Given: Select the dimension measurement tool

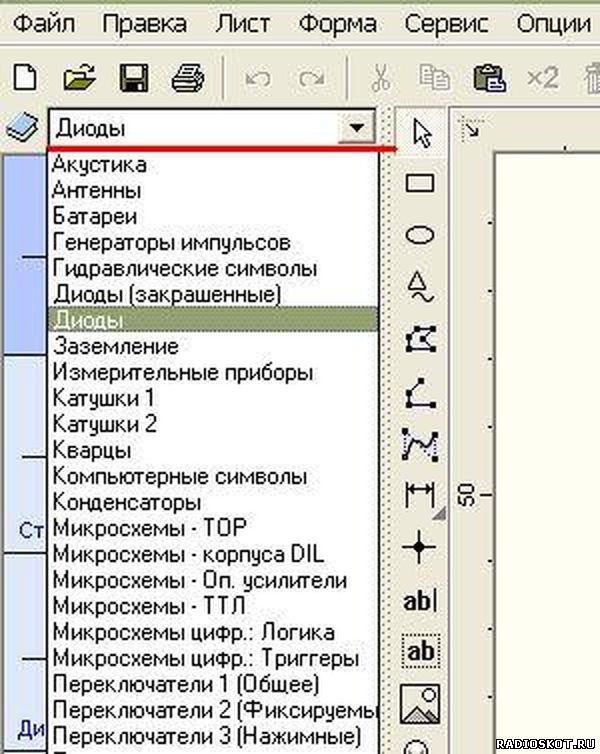Looking at the screenshot, I should [x=420, y=494].
